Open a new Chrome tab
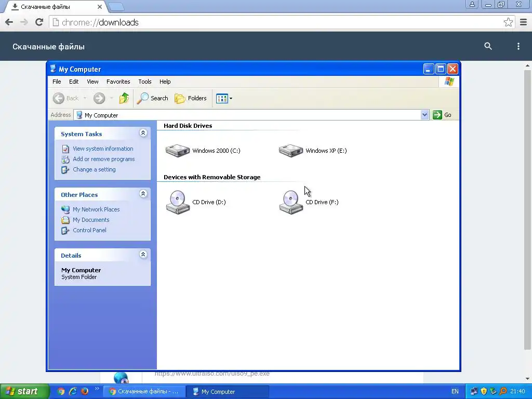 click(116, 7)
